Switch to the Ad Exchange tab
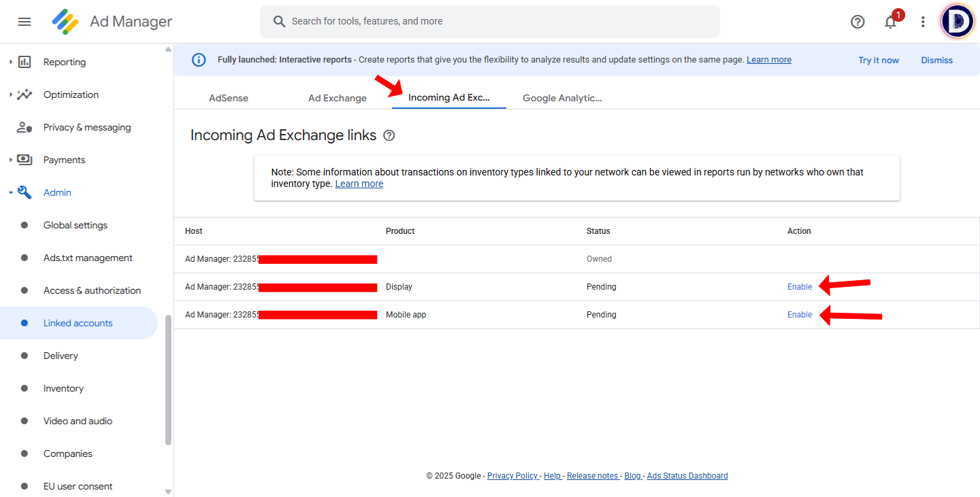 338,98
